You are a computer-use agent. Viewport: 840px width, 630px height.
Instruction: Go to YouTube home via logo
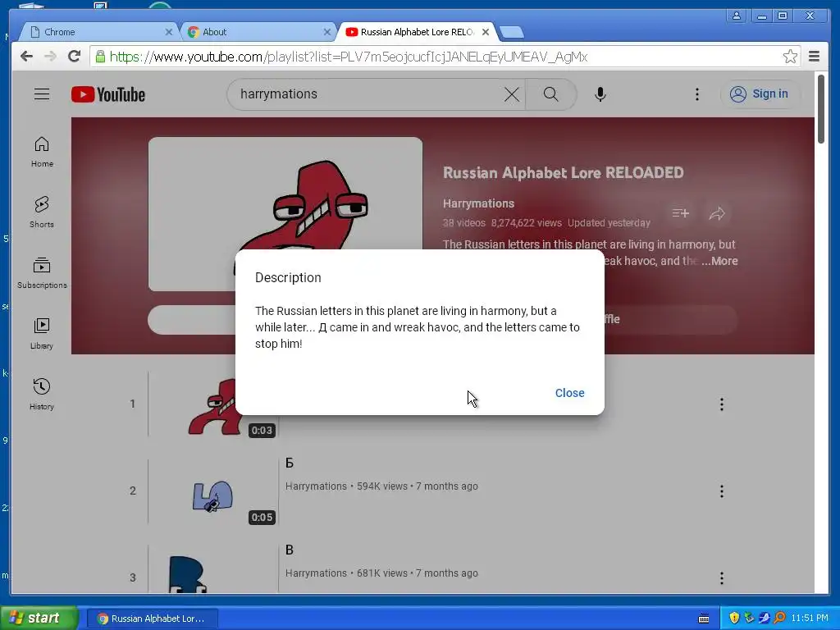click(108, 94)
